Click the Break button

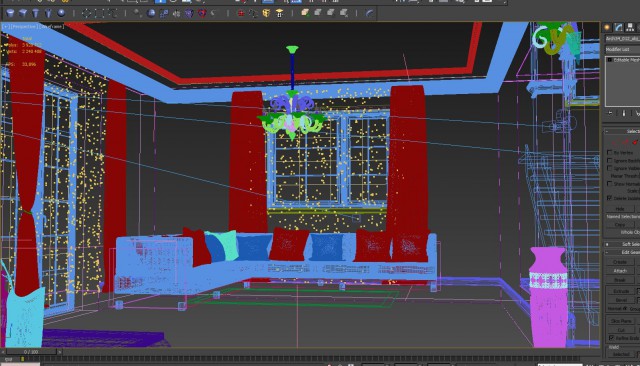[x=620, y=280]
